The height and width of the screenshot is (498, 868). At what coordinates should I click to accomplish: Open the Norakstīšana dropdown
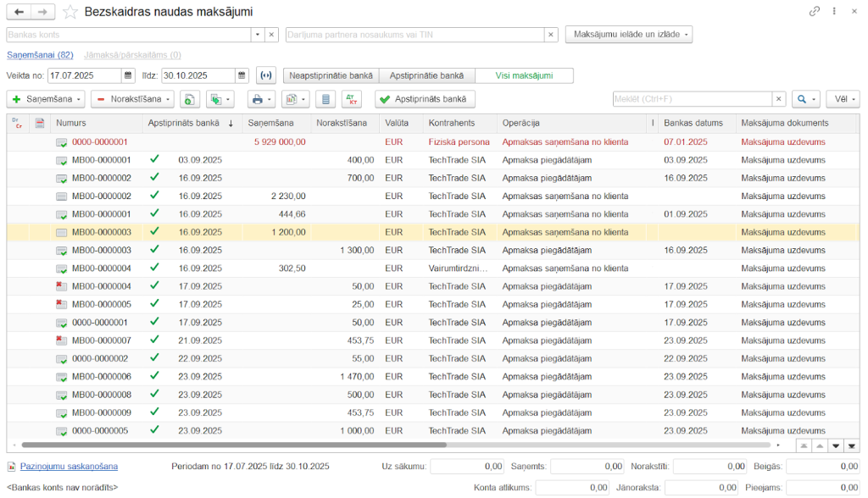pyautogui.click(x=132, y=99)
